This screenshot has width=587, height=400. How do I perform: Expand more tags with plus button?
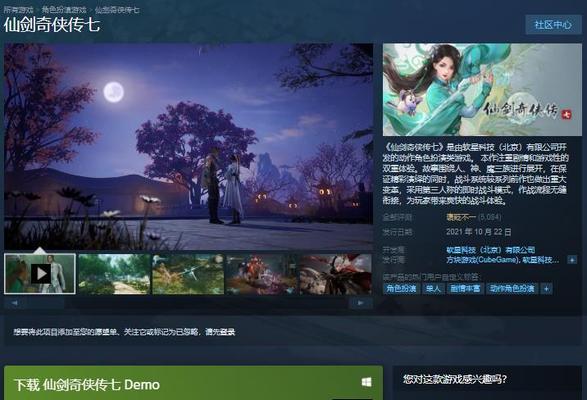click(x=547, y=288)
